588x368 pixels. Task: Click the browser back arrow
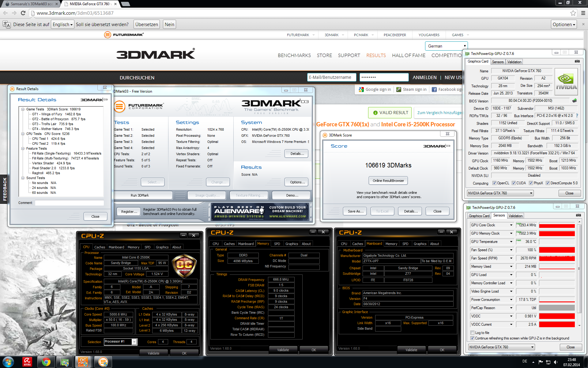[5, 13]
